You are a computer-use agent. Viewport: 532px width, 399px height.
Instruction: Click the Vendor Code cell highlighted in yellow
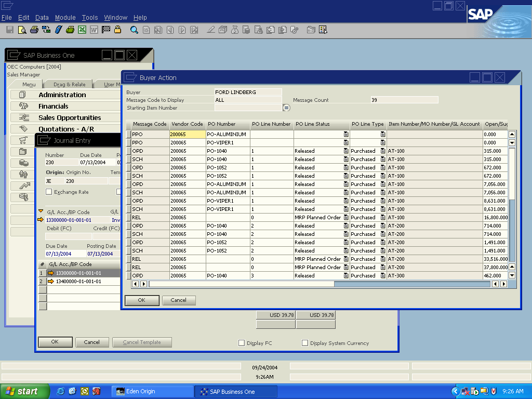[188, 135]
